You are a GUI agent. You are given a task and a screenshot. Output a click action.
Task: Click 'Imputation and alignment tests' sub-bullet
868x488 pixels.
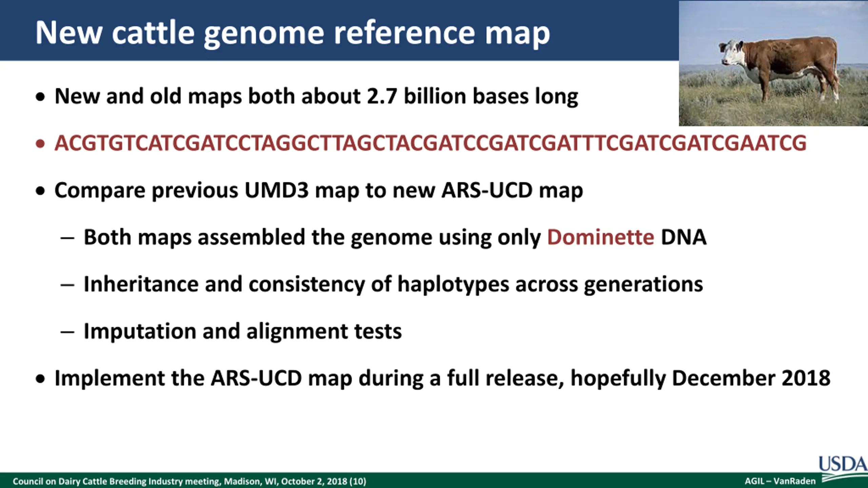242,331
